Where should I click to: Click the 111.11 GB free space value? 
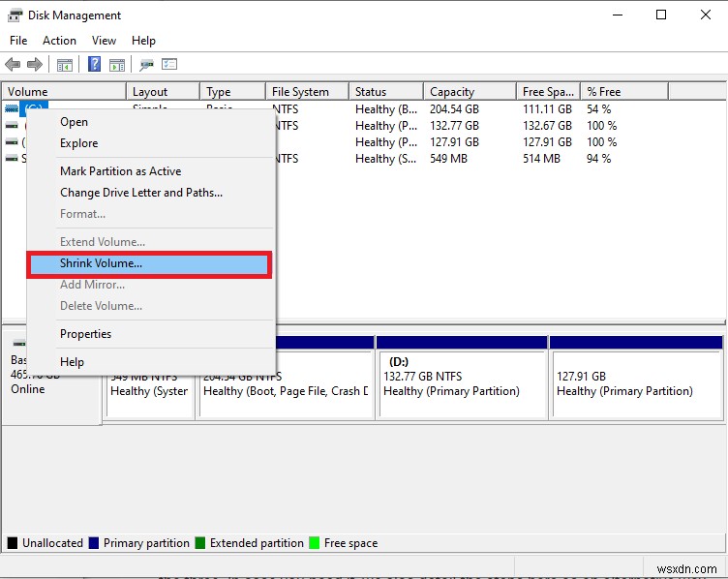(547, 109)
